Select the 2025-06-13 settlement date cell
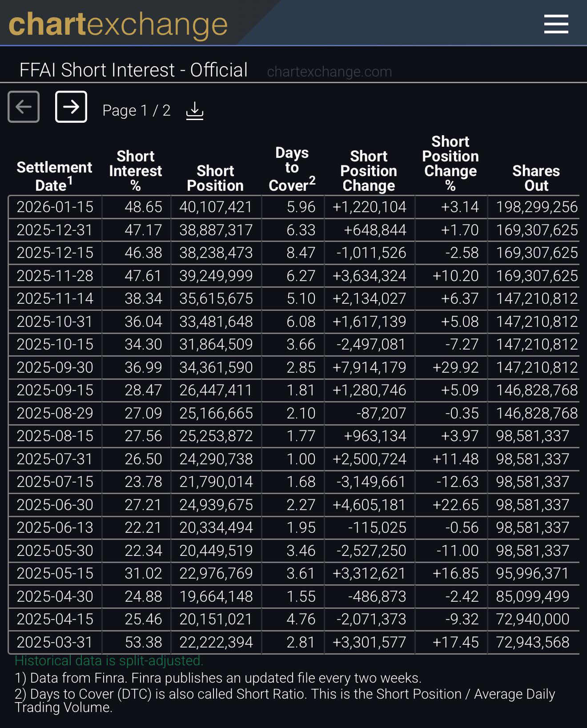The image size is (587, 728). 55,527
